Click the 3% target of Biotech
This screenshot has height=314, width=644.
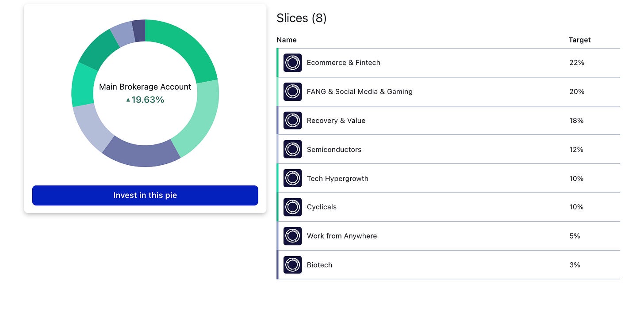tap(575, 265)
